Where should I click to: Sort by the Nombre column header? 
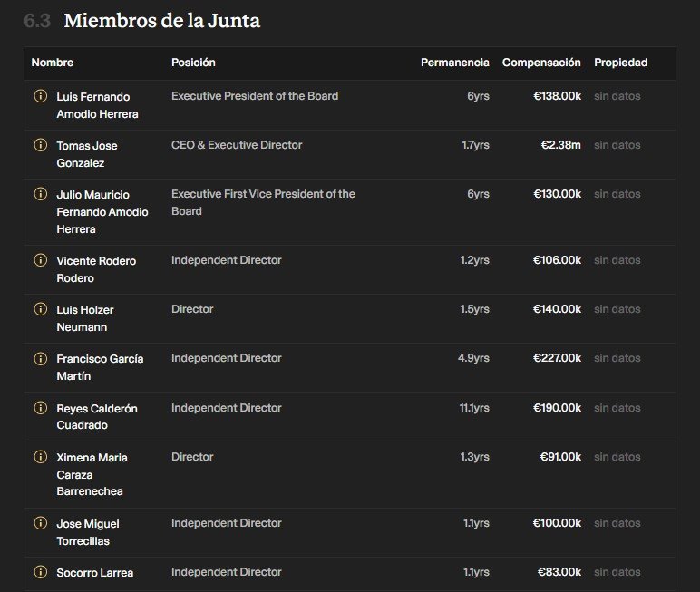pyautogui.click(x=53, y=63)
